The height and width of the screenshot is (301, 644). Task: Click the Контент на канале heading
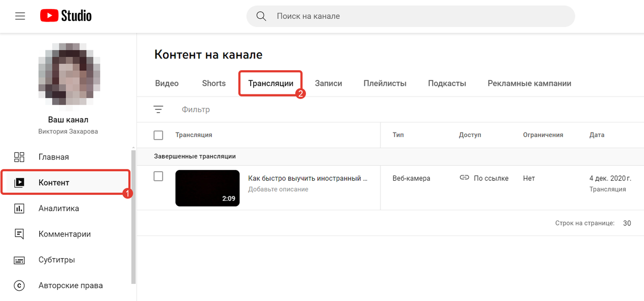[208, 55]
